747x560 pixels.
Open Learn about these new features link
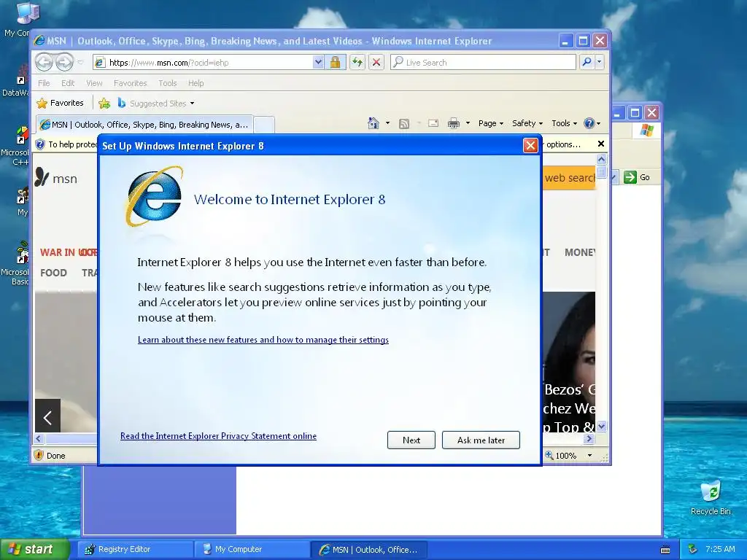click(x=263, y=340)
